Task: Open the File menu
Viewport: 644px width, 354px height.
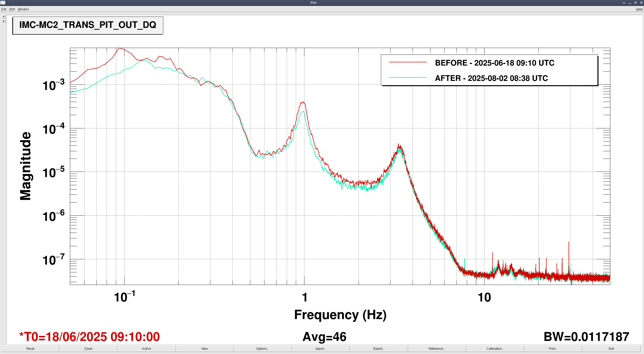Action: point(4,9)
